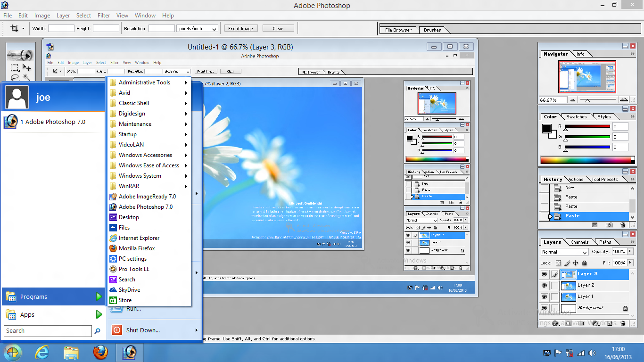Click the Photoshop document window icon

coord(50,47)
